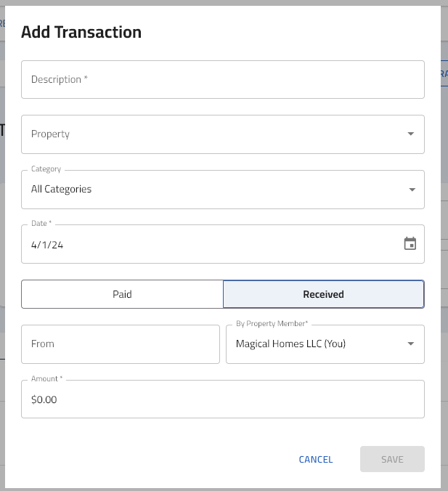Image resolution: width=448 pixels, height=491 pixels.
Task: Click the CANCEL button
Action: [x=316, y=459]
